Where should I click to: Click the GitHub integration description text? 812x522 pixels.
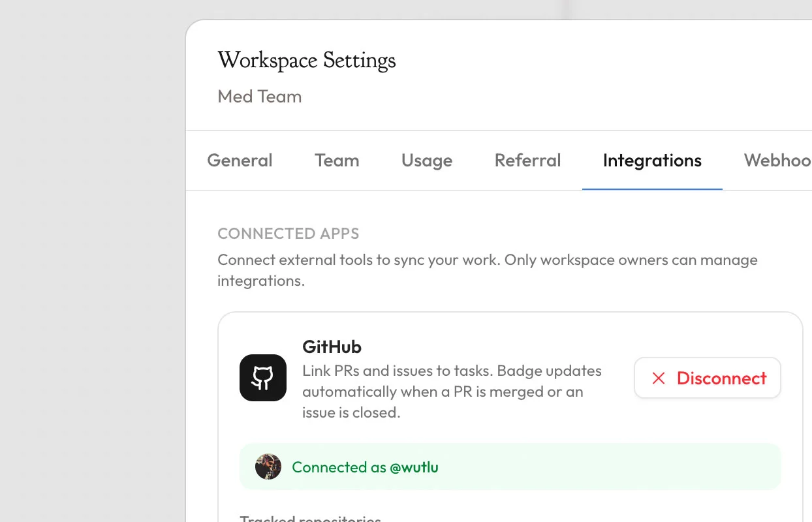coord(452,391)
